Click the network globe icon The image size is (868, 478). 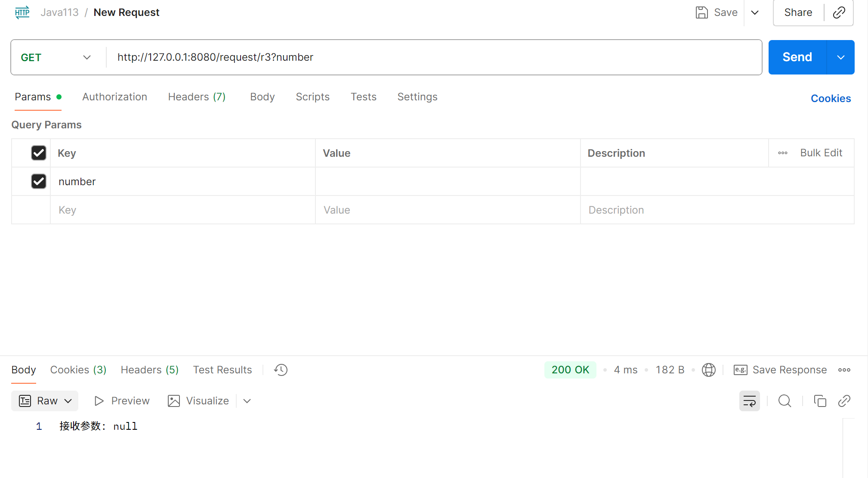[708, 370]
